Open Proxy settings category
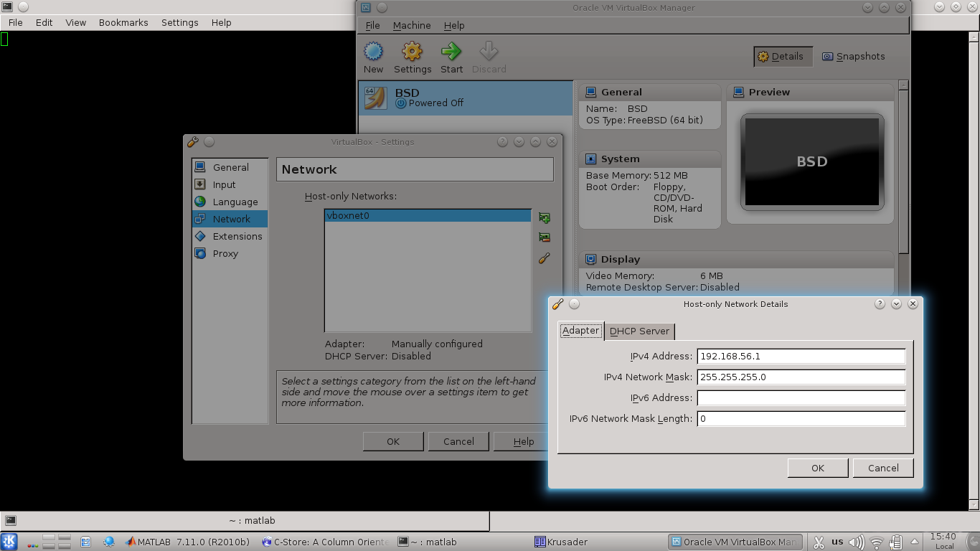This screenshot has width=980, height=551. click(230, 253)
